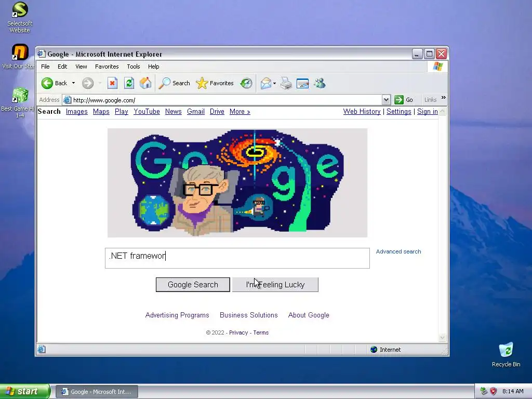532x399 pixels.
Task: Click the IE page icon in status bar
Action: click(x=42, y=349)
